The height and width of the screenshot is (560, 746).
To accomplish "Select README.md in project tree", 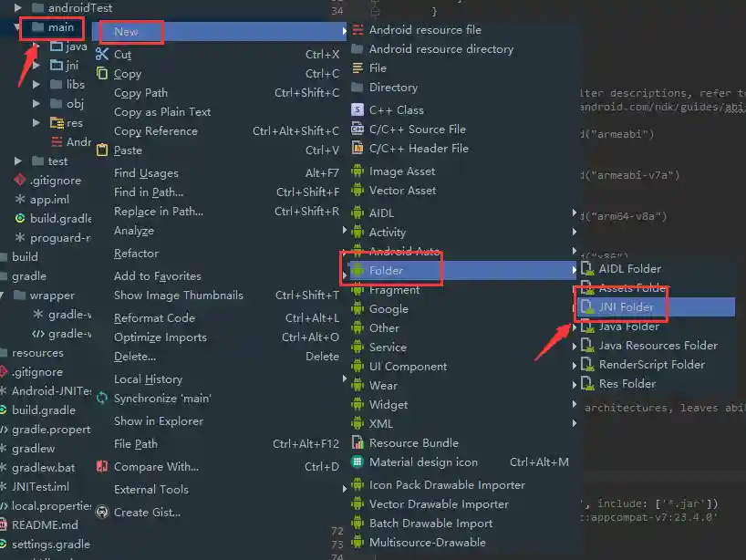I will (45, 524).
